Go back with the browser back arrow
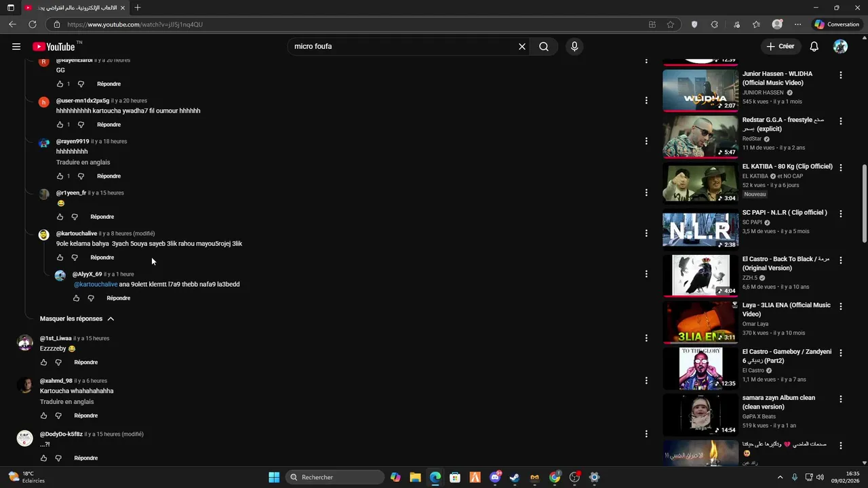Screen dimensions: 868x488 (12, 24)
